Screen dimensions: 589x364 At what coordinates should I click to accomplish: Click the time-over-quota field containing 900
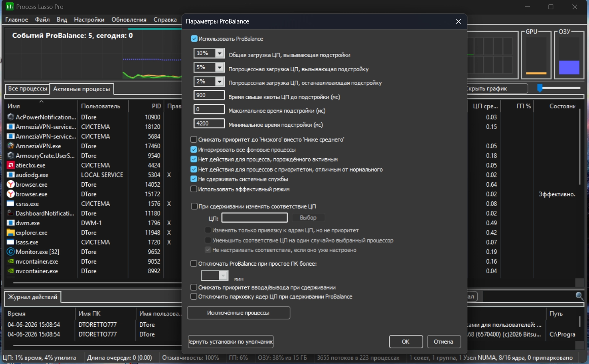click(x=209, y=95)
